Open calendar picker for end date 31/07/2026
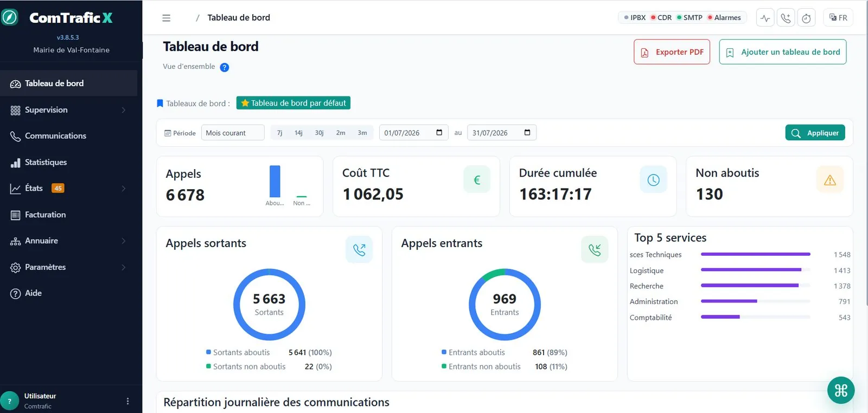868x413 pixels. 527,132
